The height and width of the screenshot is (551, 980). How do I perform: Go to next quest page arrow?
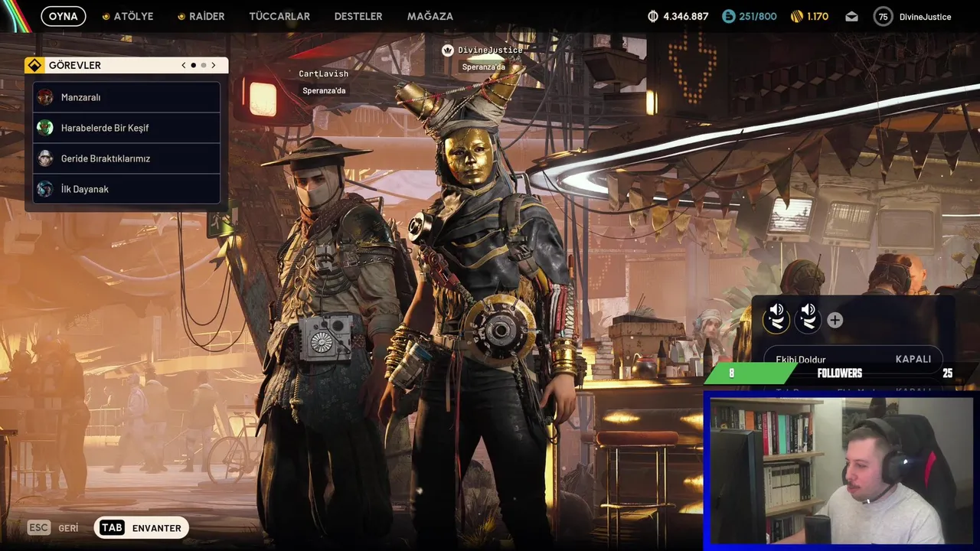214,65
